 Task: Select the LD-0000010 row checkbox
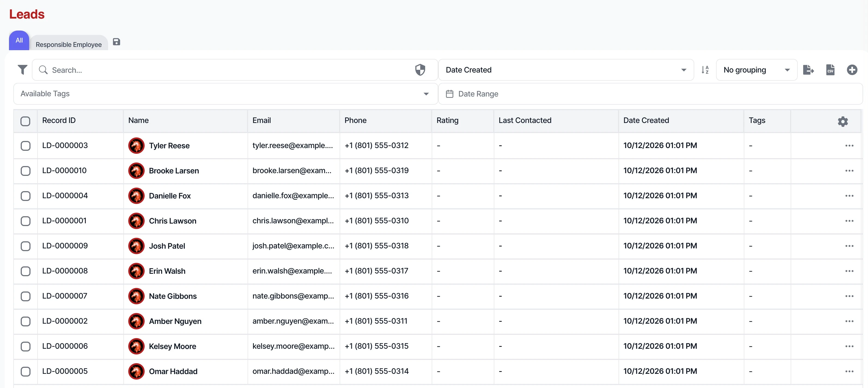[25, 171]
